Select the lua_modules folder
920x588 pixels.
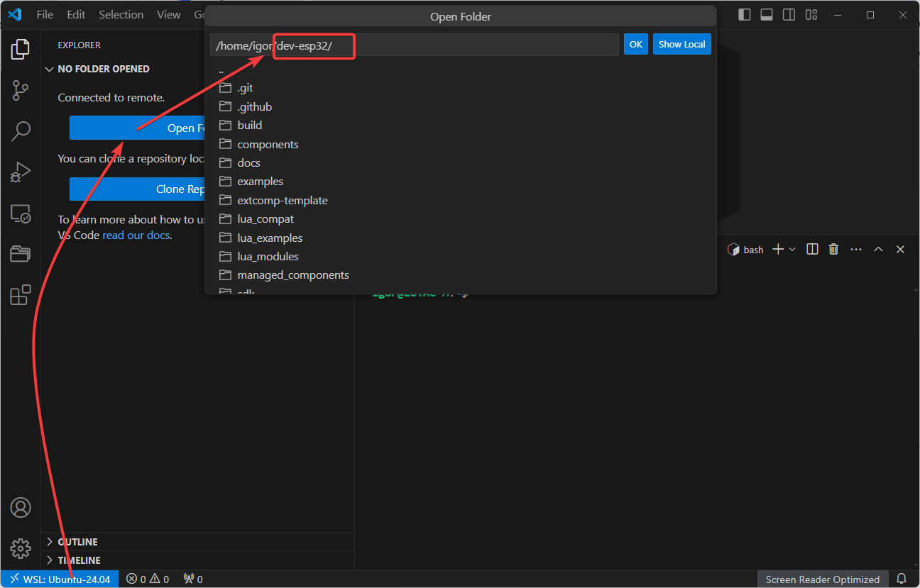click(460, 256)
